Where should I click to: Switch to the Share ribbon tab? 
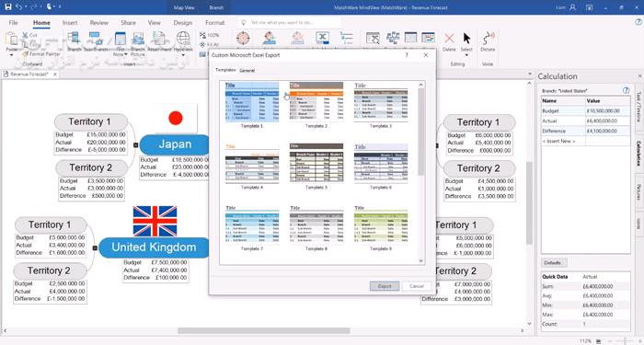128,23
